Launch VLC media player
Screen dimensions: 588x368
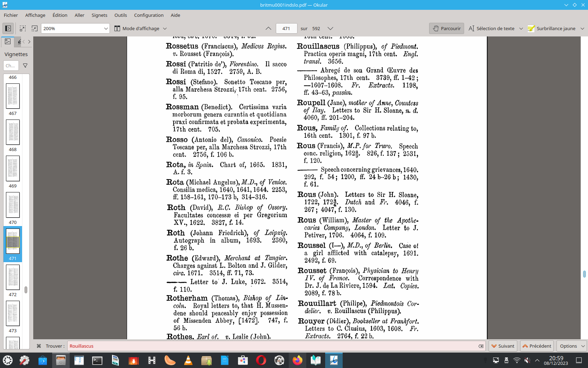click(x=188, y=360)
